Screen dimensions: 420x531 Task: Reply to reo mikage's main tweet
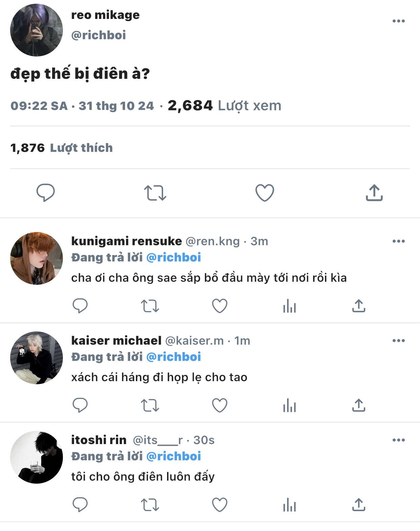pyautogui.click(x=46, y=193)
